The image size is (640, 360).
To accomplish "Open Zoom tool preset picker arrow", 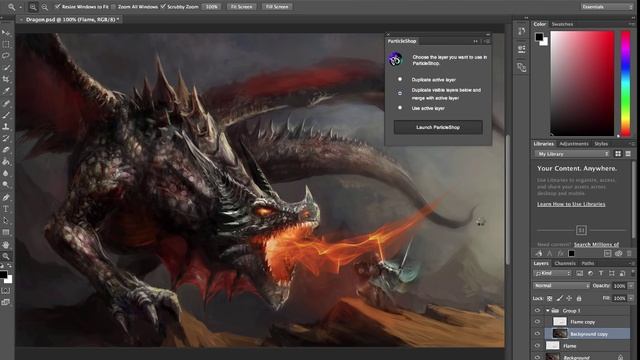I will pos(20,7).
